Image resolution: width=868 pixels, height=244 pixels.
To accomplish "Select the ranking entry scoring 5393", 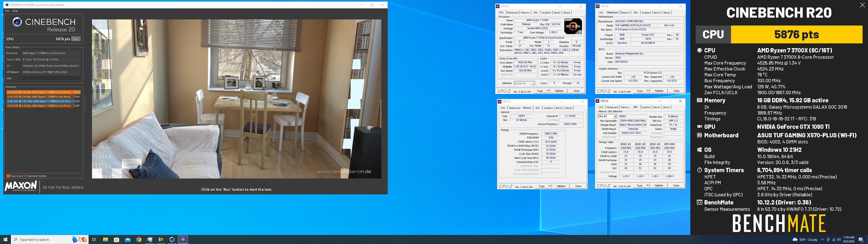I will [x=43, y=97].
